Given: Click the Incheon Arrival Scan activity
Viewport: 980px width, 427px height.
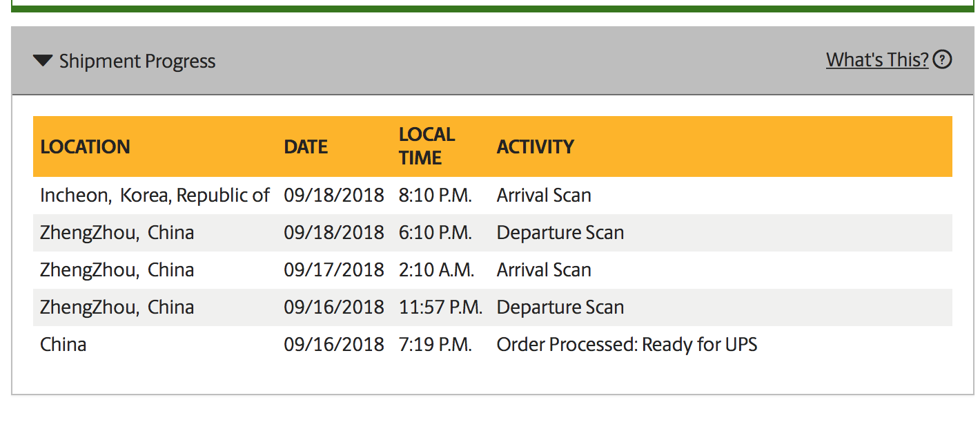Looking at the screenshot, I should tap(544, 196).
